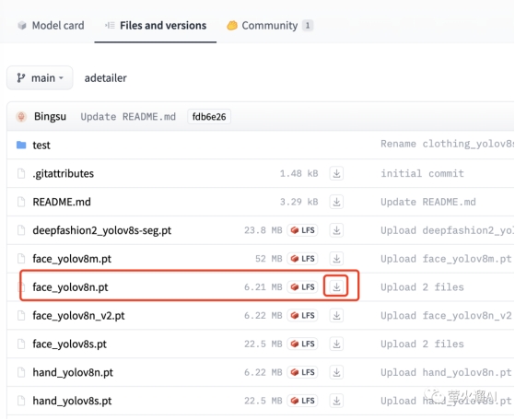Click the fdb6e26 commit hash
Screen dimensions: 515x420
(209, 117)
